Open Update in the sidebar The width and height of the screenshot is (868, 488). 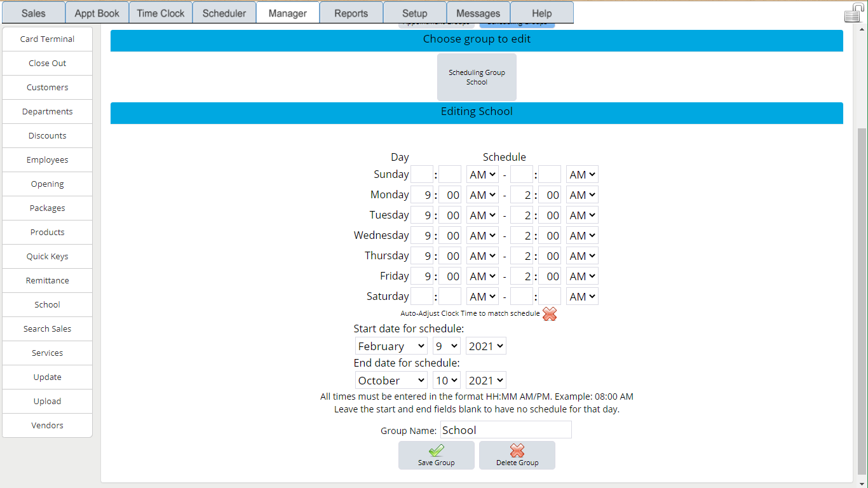click(x=48, y=377)
